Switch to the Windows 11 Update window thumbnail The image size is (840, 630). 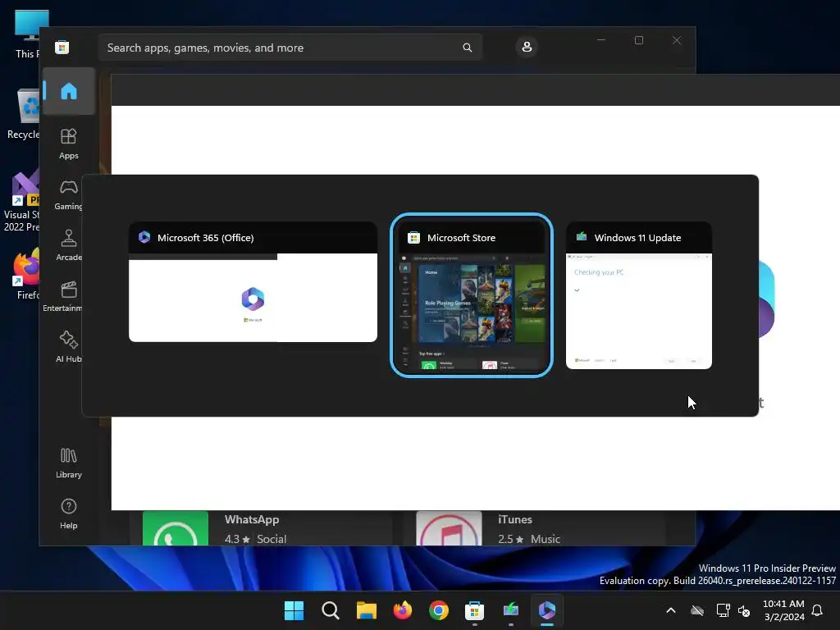pos(638,295)
